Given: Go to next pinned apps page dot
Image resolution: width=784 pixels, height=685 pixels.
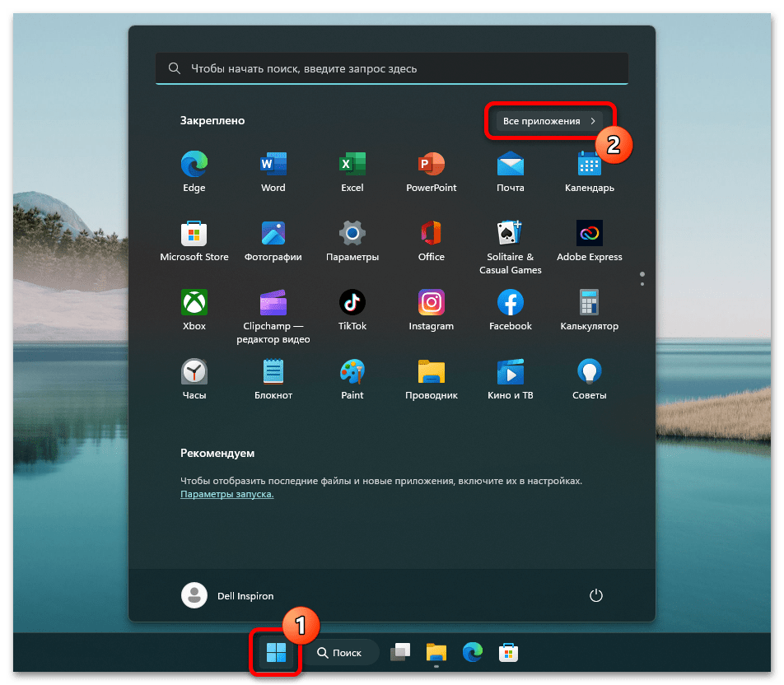Looking at the screenshot, I should [x=642, y=284].
